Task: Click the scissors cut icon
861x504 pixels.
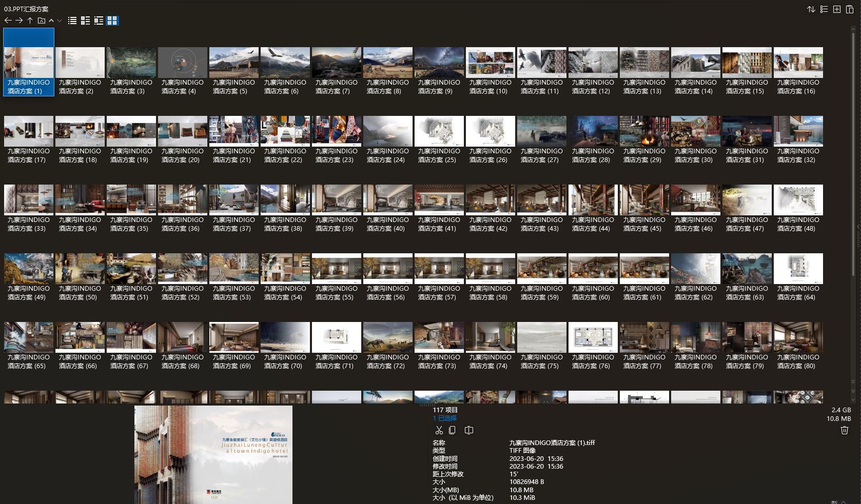Action: click(439, 430)
